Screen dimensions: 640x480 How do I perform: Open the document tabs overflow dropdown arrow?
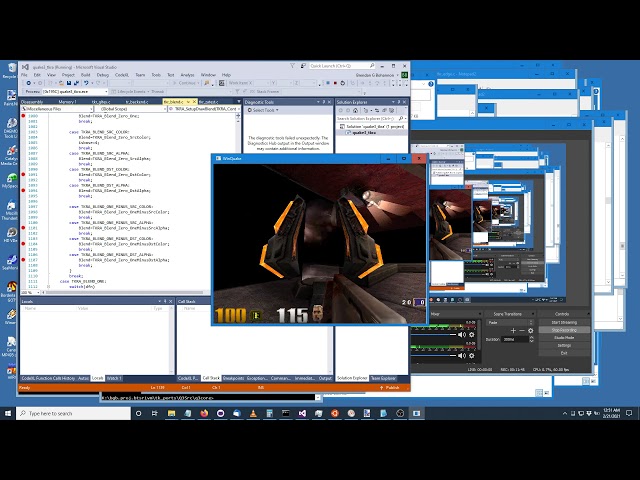pyautogui.click(x=239, y=101)
